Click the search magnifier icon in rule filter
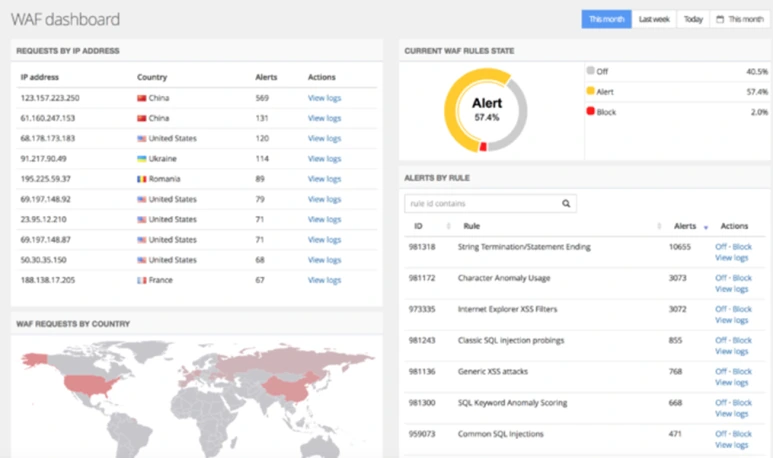Screen dimensions: 773x458 click(x=566, y=203)
